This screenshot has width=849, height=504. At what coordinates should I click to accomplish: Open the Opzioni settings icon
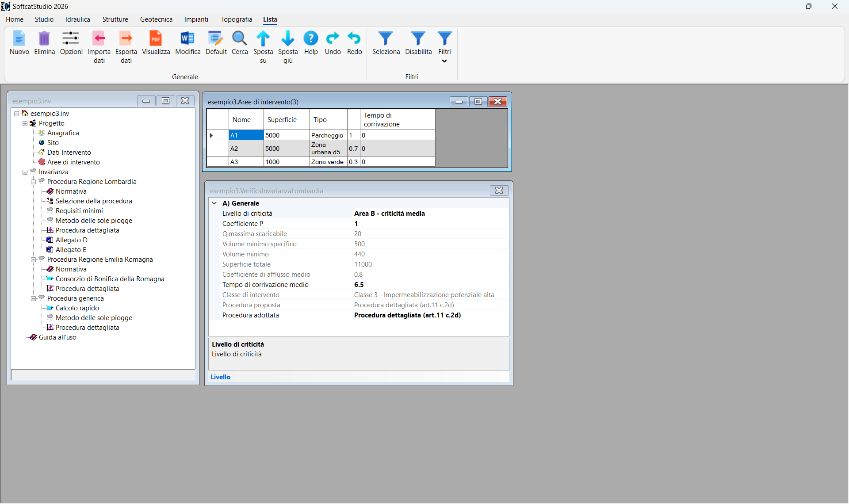click(x=71, y=38)
